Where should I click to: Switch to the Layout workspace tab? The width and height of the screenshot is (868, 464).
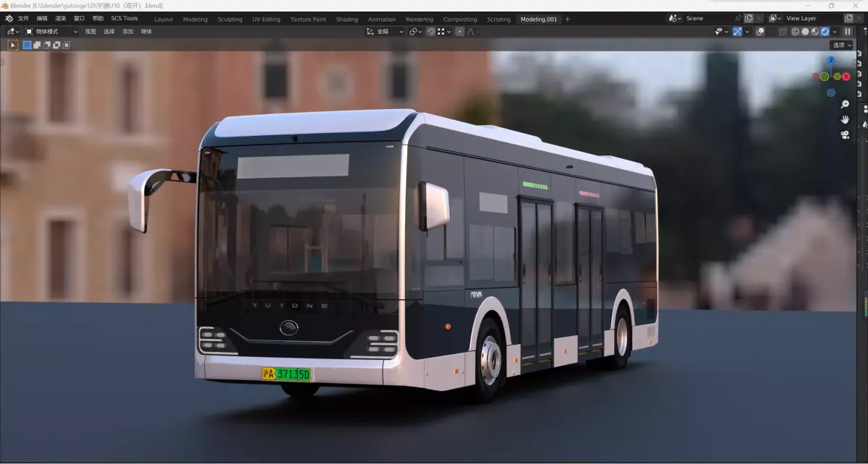(163, 20)
